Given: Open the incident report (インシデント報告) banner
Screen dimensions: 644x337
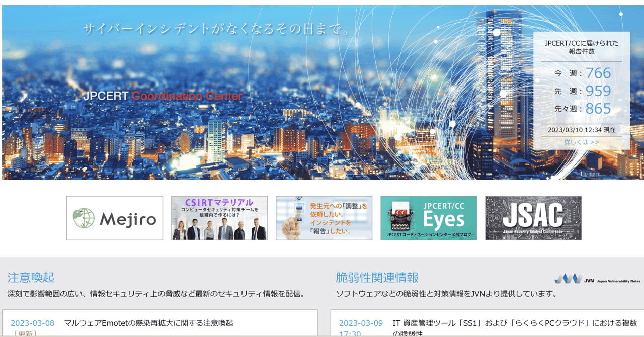Looking at the screenshot, I should [x=324, y=217].
